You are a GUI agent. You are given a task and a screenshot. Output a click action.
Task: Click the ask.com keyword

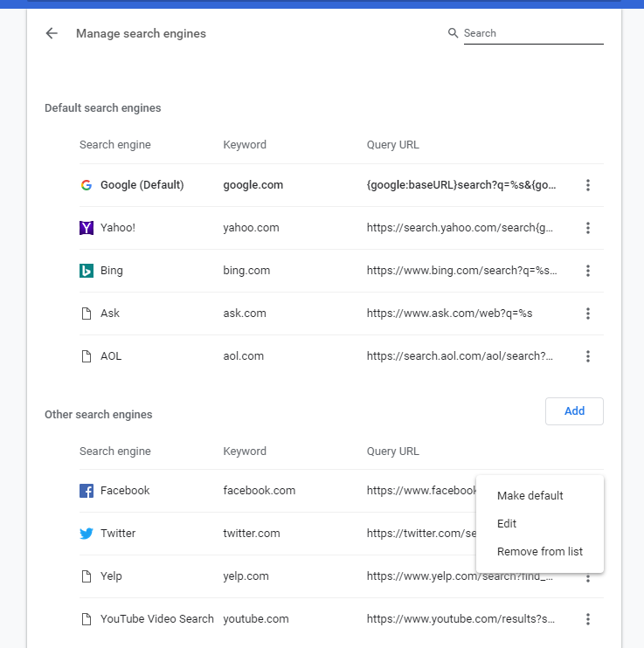click(245, 314)
